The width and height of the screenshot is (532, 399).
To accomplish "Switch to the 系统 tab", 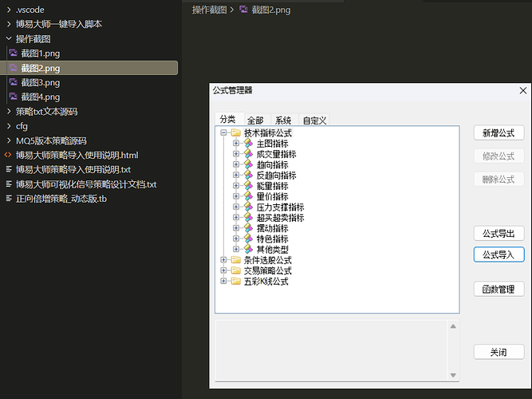I will pos(283,120).
